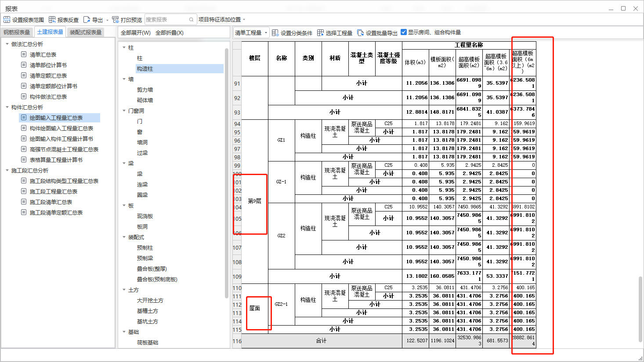Open the 导出 dropdown arrow
The height and width of the screenshot is (362, 644).
108,20
